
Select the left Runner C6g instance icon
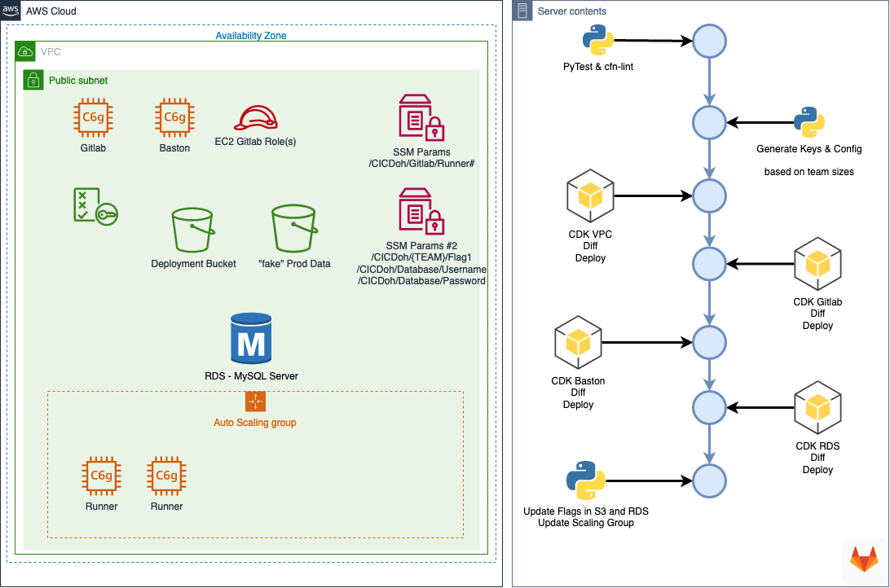(102, 476)
